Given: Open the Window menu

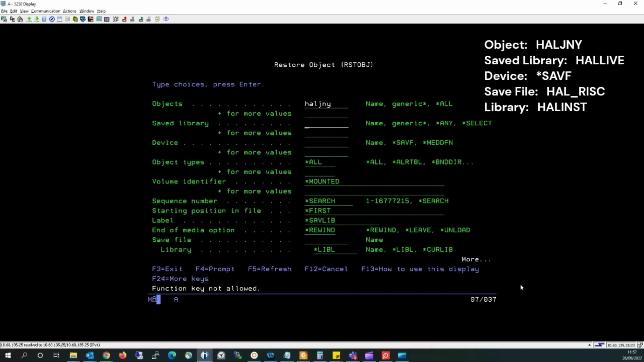Looking at the screenshot, I should (x=87, y=11).
